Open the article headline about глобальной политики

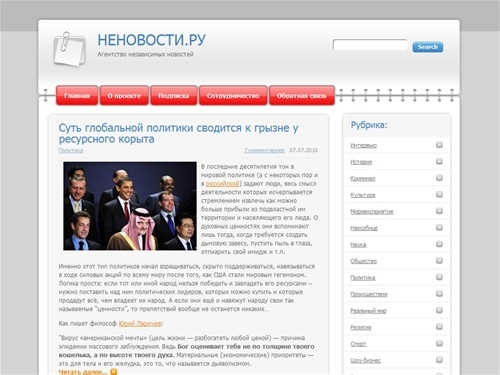(178, 133)
